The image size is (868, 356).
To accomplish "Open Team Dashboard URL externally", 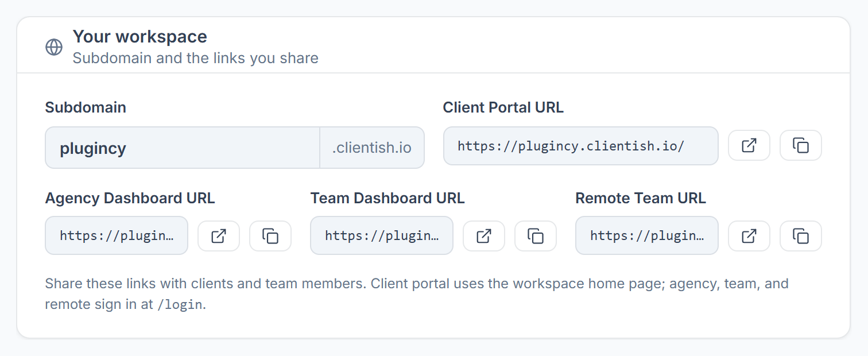I will click(x=484, y=236).
